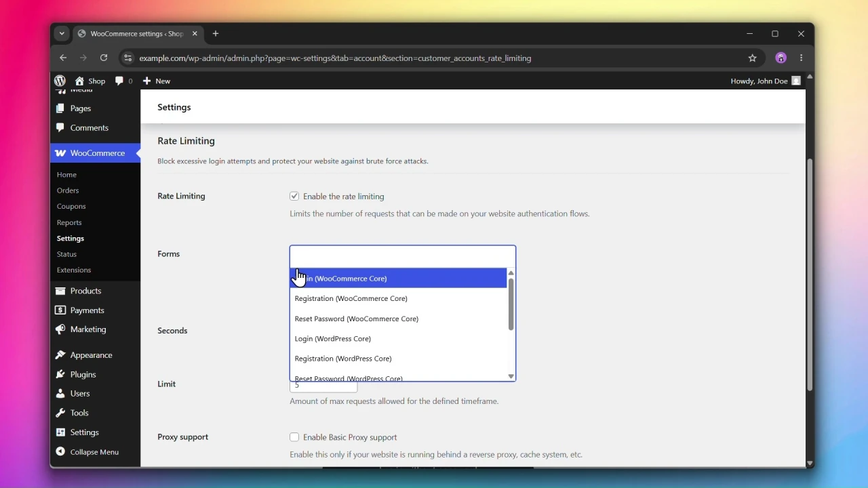Screen dimensions: 868x488
Task: Bookmark this page with the star
Action: (x=753, y=58)
